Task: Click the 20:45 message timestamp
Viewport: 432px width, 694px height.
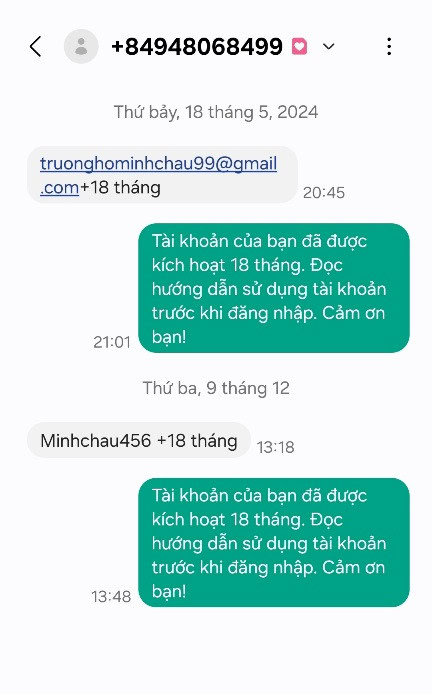Action: pos(324,193)
